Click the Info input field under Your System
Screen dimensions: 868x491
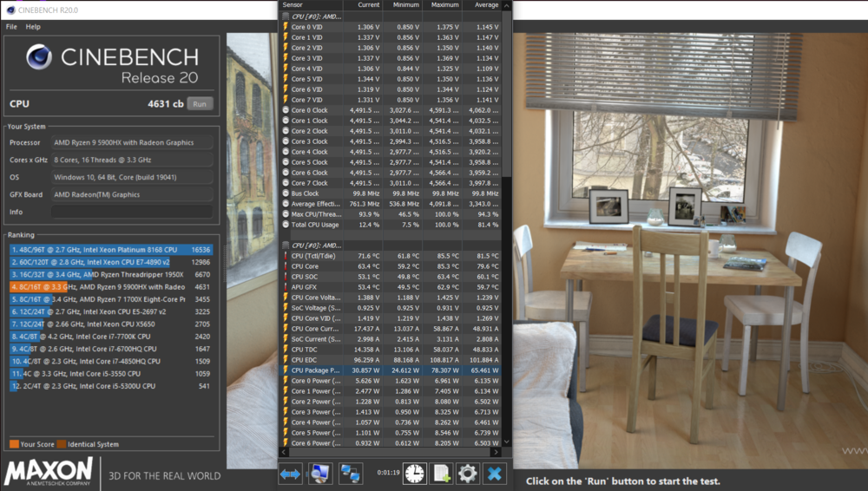click(x=130, y=212)
